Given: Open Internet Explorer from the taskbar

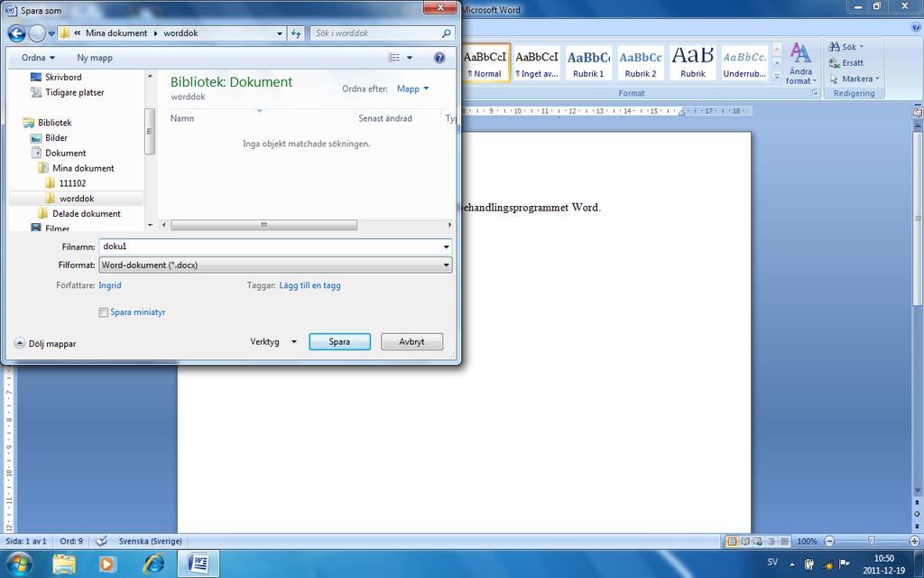Looking at the screenshot, I should [153, 564].
